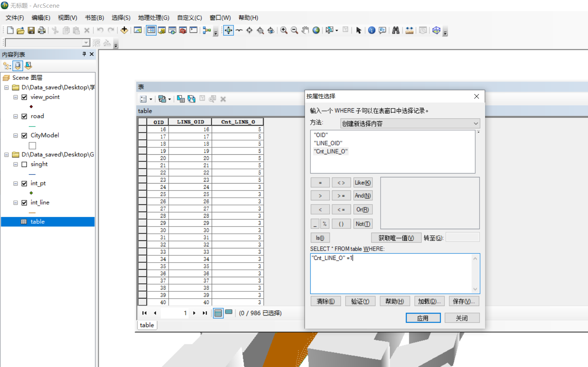Toggle CityModel layer visibility checkbox
588x367 pixels.
[24, 136]
